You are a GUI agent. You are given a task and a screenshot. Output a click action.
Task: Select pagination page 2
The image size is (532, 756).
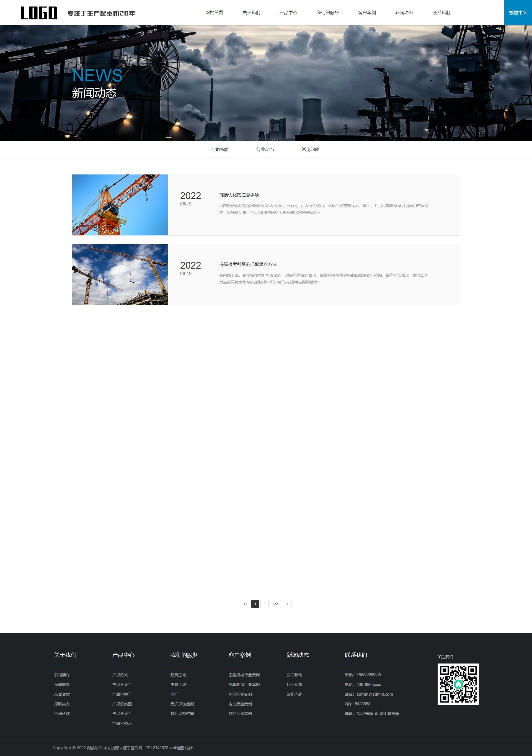coord(264,604)
